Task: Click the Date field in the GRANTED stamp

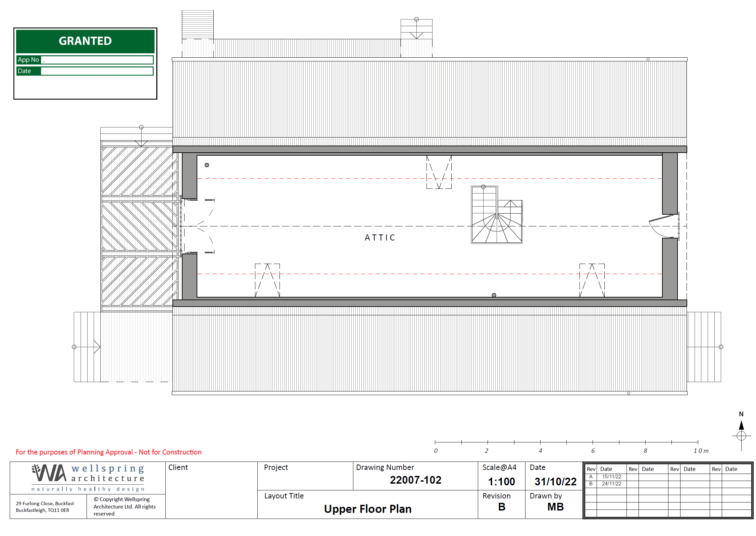Action: (97, 71)
